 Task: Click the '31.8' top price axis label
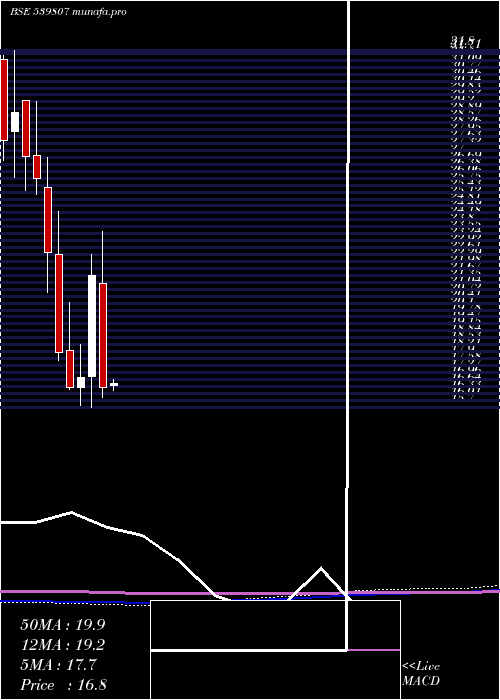[x=462, y=42]
